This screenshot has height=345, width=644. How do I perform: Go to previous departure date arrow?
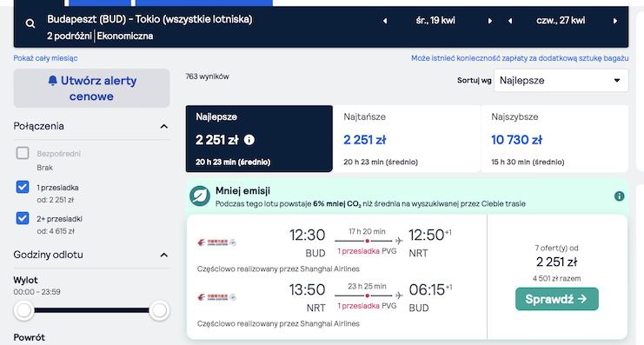click(385, 21)
